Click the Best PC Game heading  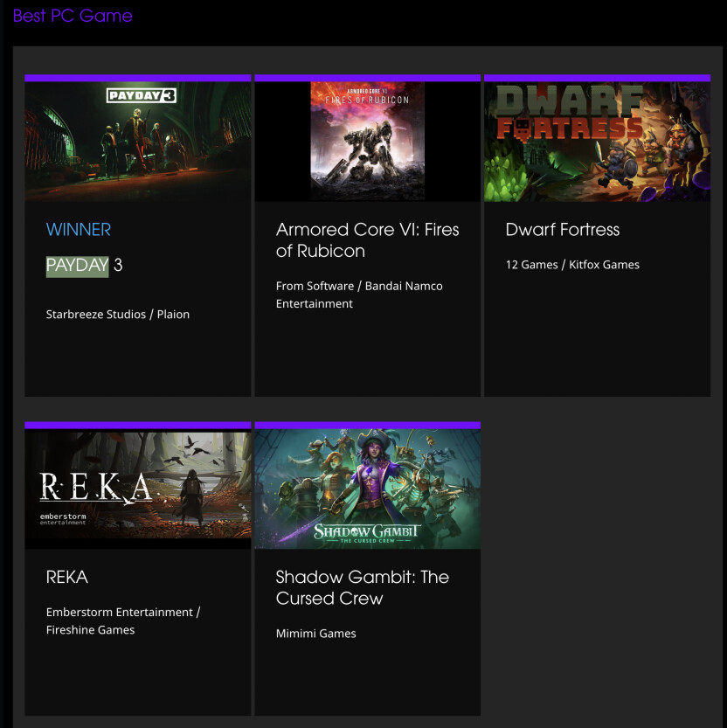[73, 16]
